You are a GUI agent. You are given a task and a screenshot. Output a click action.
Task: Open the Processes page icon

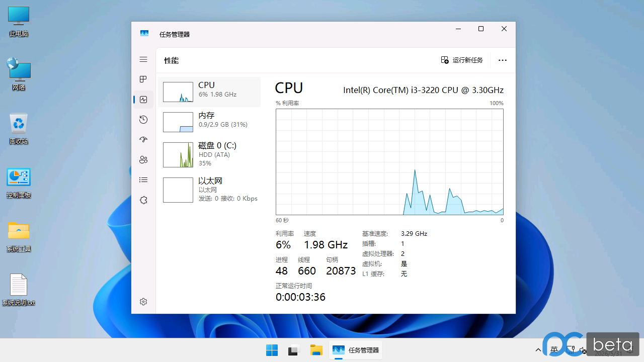click(143, 79)
